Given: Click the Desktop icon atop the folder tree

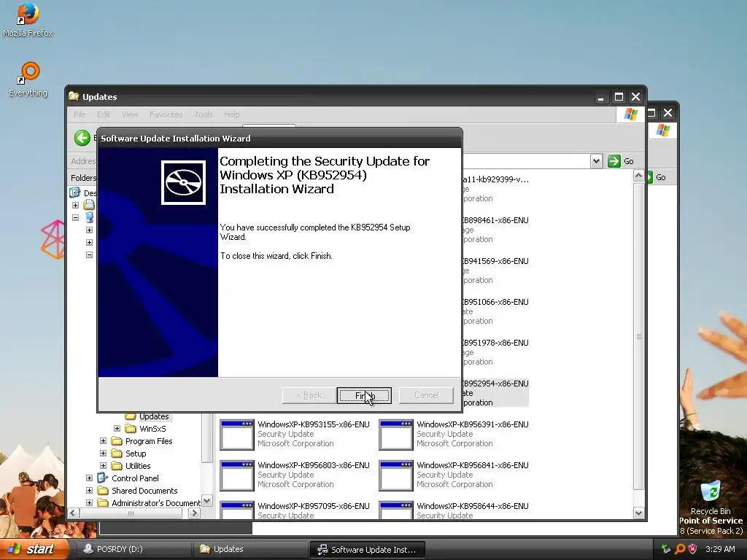Looking at the screenshot, I should 75,192.
